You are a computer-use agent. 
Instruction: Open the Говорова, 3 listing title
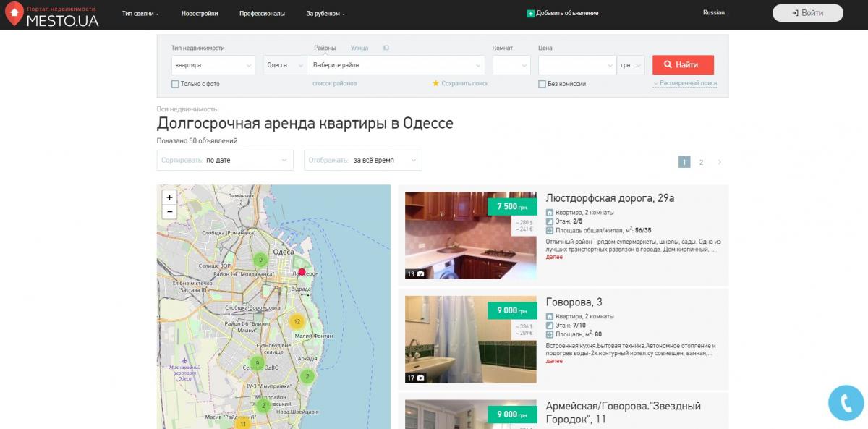coord(574,302)
